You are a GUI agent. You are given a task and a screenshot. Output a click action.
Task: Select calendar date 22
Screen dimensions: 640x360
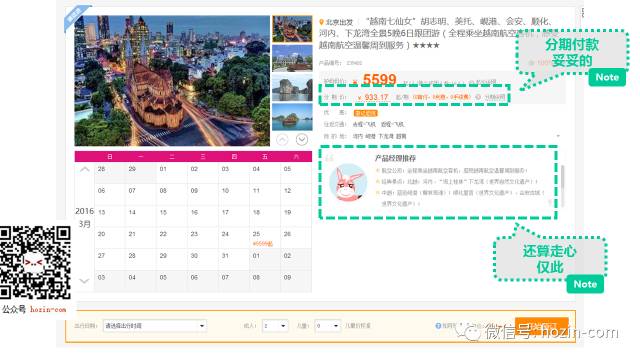click(172, 238)
